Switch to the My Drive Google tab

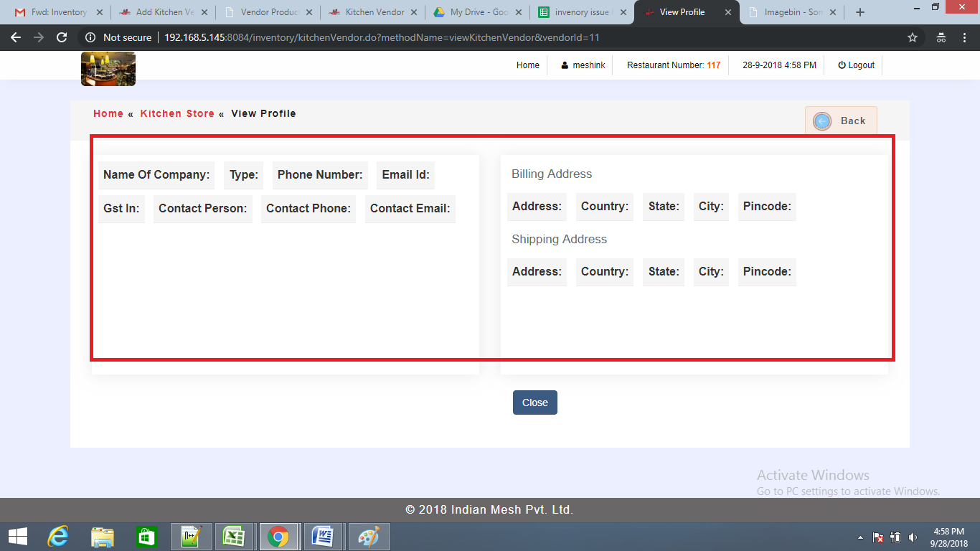(478, 12)
